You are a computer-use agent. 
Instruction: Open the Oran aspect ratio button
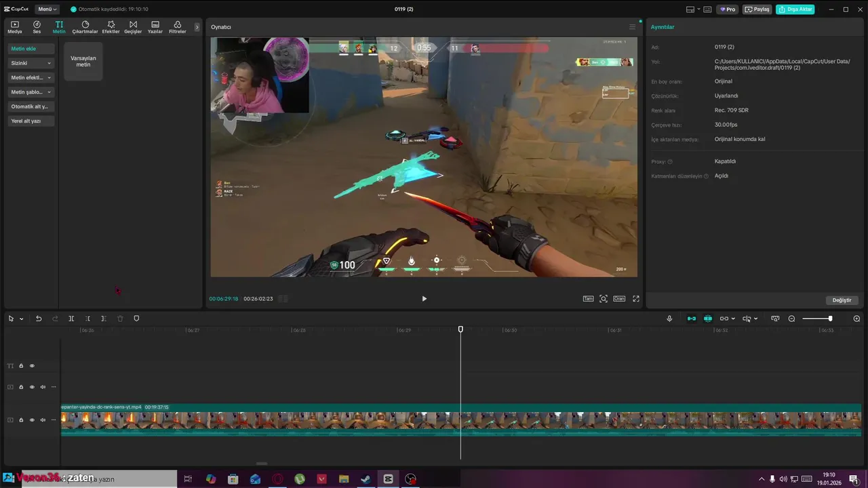point(619,298)
